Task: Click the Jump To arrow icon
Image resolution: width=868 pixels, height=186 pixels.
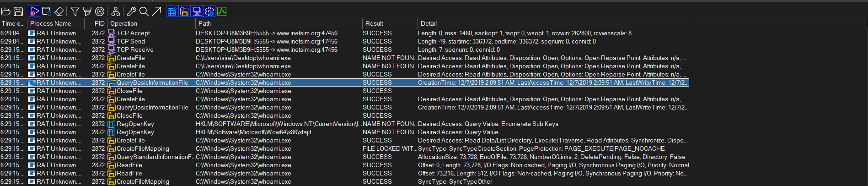Action: click(156, 11)
